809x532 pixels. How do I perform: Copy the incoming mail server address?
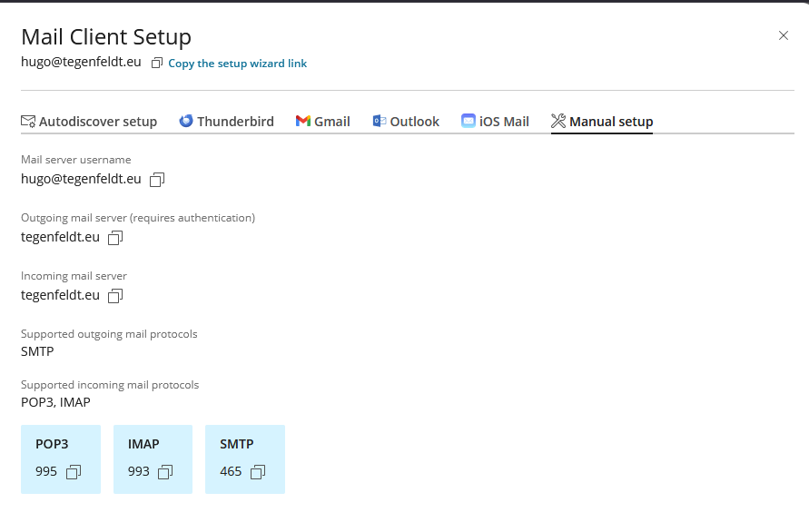115,296
